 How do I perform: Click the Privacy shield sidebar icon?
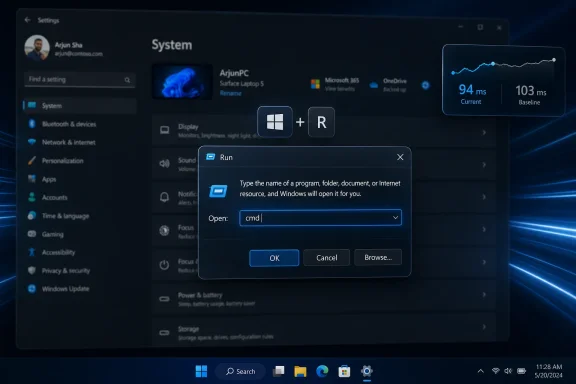pos(32,270)
